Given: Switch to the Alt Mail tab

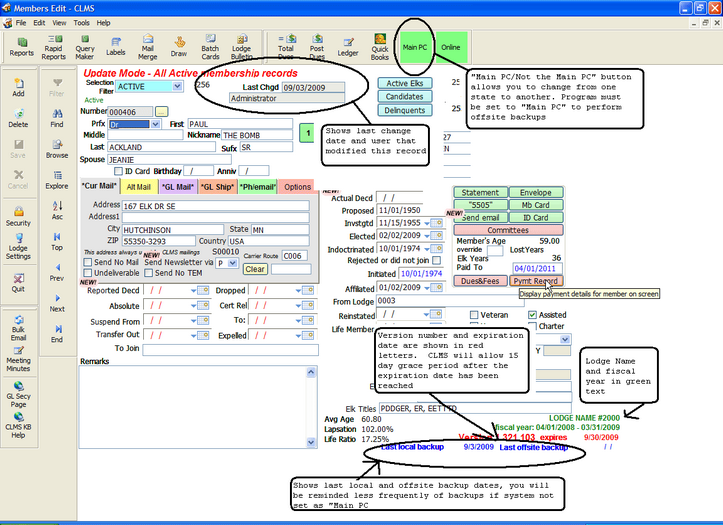Looking at the screenshot, I should 139,186.
